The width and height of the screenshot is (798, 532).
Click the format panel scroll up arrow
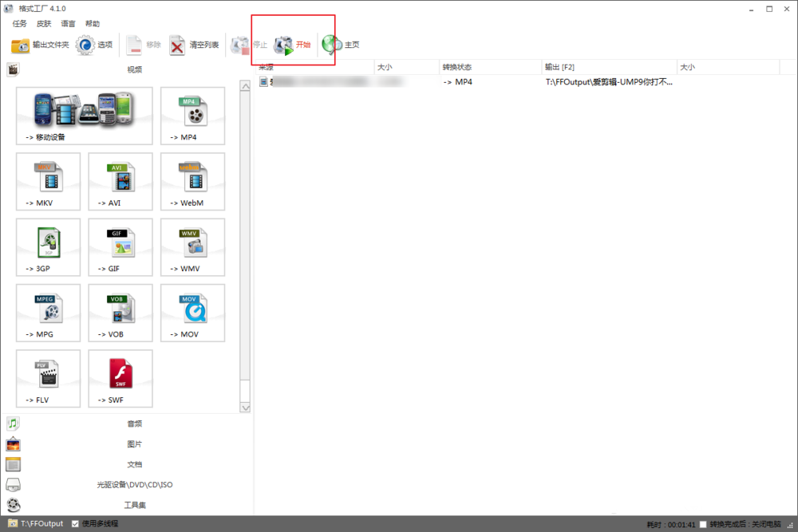[245, 86]
